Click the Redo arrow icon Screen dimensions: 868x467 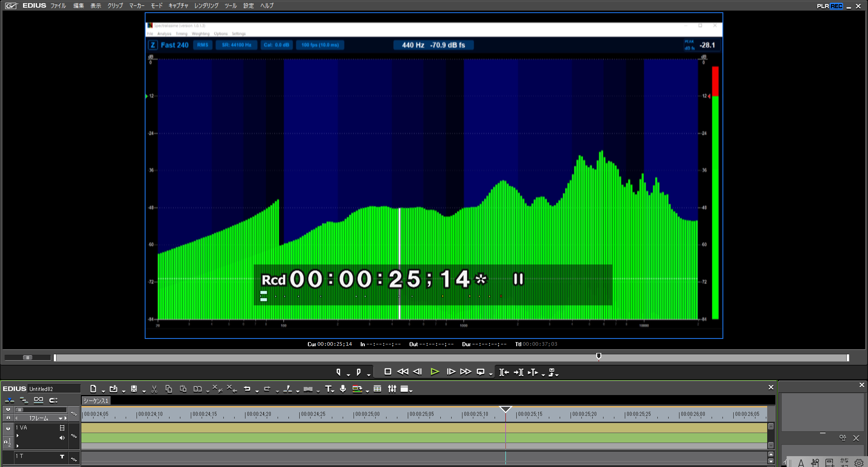pyautogui.click(x=267, y=389)
